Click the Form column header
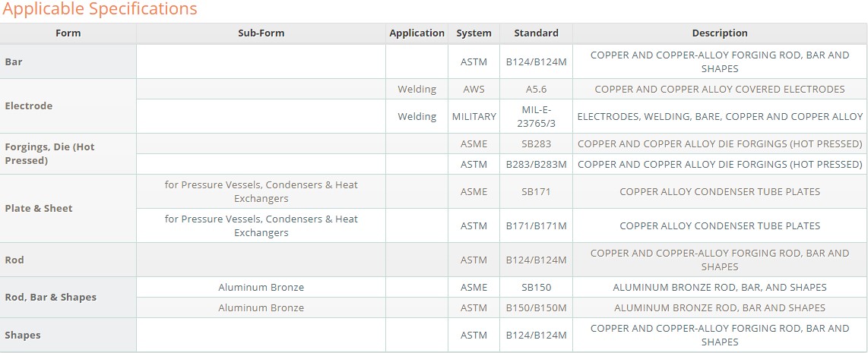The width and height of the screenshot is (868, 353). click(x=68, y=33)
